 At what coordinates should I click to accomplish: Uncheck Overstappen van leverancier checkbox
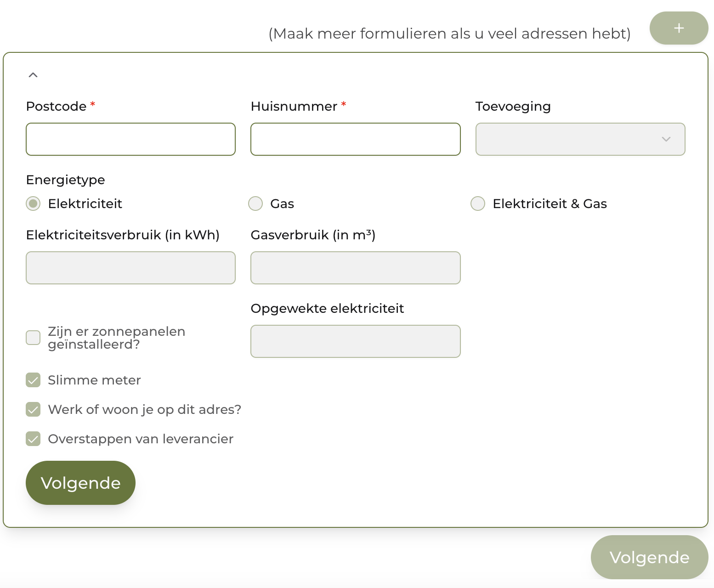click(x=33, y=439)
